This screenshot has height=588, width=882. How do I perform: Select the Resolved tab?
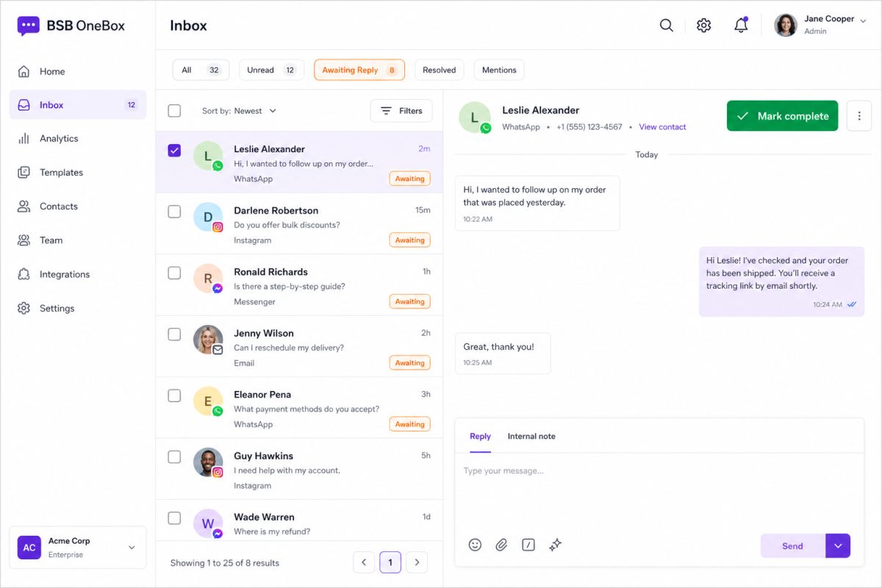[440, 70]
